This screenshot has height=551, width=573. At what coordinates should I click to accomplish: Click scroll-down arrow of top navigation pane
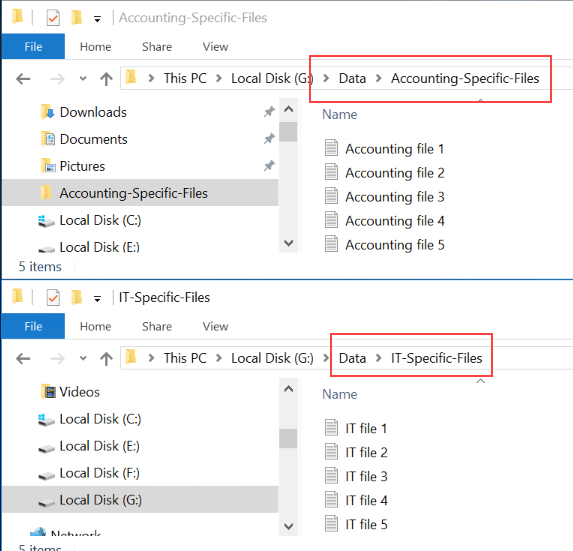pos(289,243)
